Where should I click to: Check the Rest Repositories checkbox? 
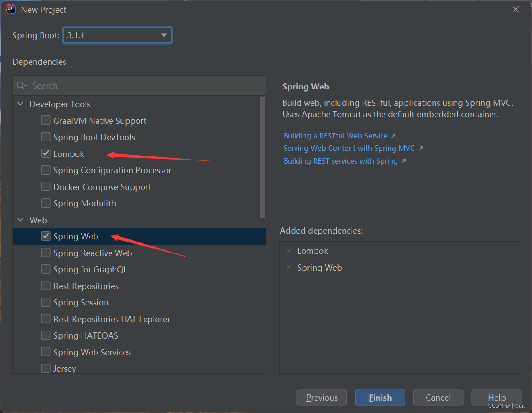tap(46, 286)
